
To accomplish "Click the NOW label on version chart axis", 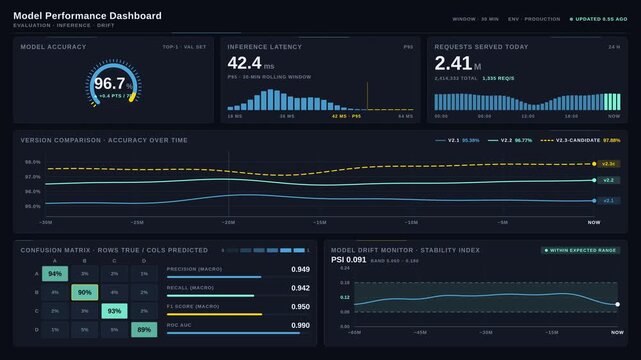I will [x=594, y=223].
